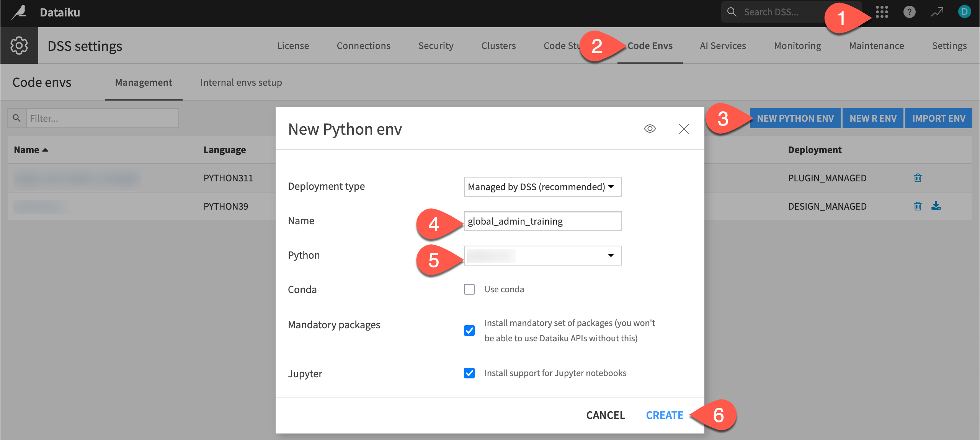This screenshot has width=980, height=440.
Task: Enable the Use conda checkbox
Action: coord(469,289)
